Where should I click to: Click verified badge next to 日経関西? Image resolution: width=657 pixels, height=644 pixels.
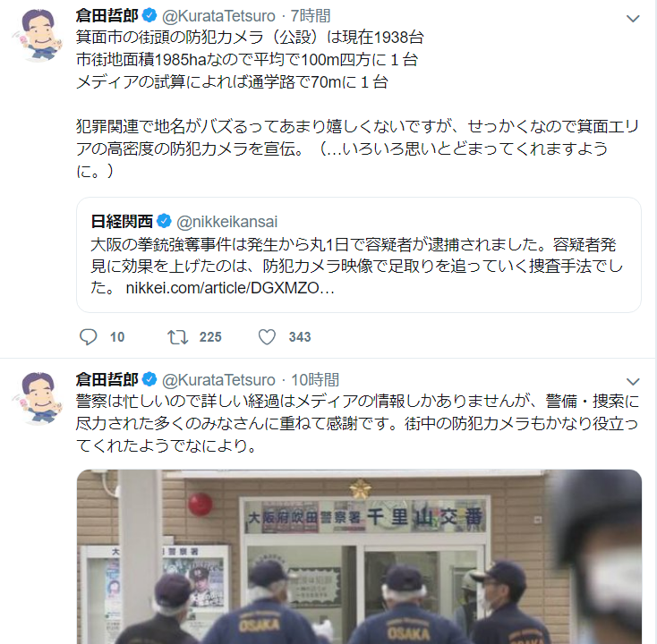(164, 221)
